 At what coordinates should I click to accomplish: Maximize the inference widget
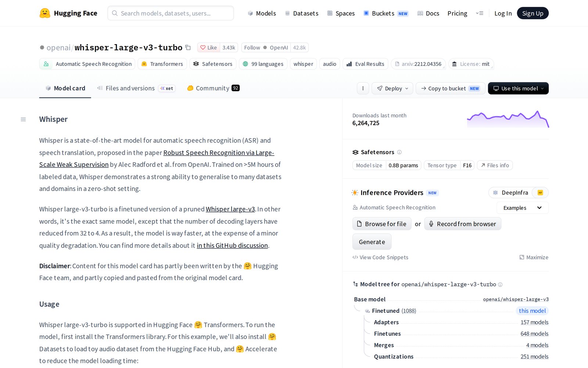pyautogui.click(x=534, y=257)
